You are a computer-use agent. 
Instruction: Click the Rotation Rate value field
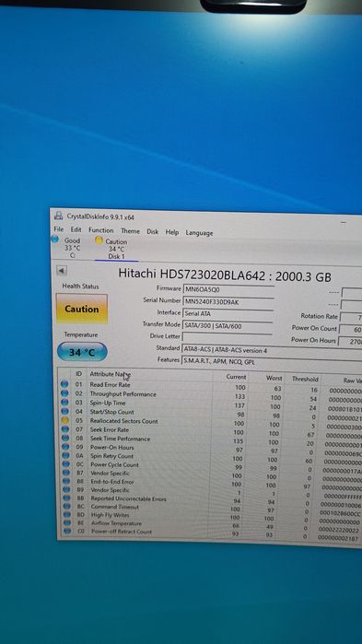click(351, 318)
